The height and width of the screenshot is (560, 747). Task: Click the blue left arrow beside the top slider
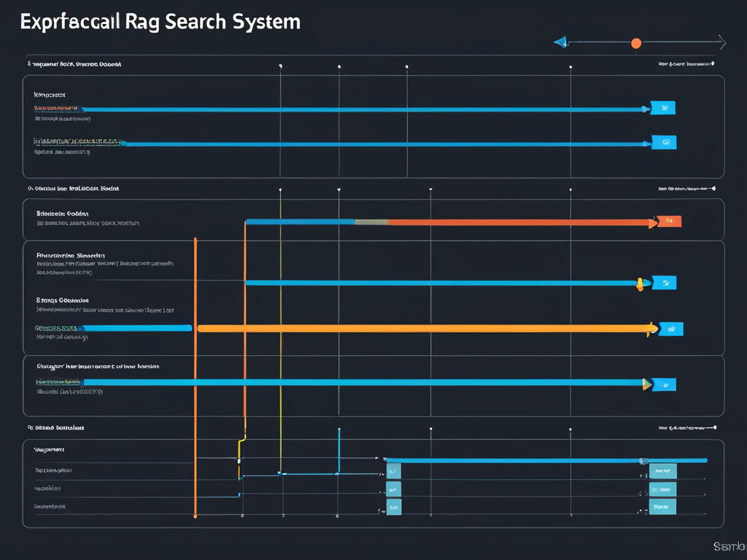[560, 42]
